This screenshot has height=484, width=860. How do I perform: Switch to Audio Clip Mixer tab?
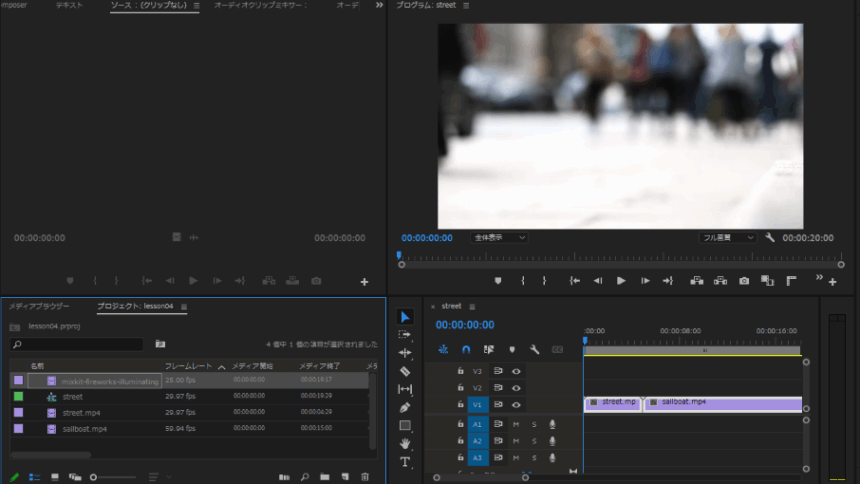260,5
